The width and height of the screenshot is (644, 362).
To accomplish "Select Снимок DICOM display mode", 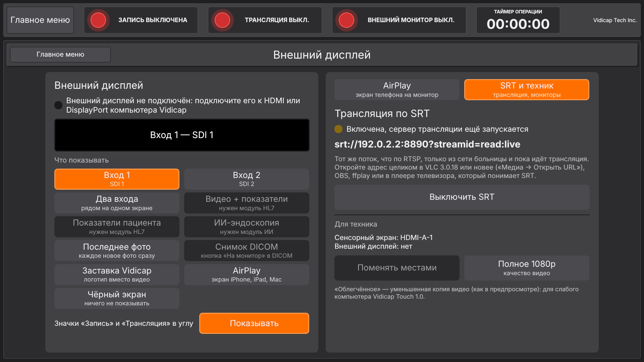I will (x=247, y=251).
